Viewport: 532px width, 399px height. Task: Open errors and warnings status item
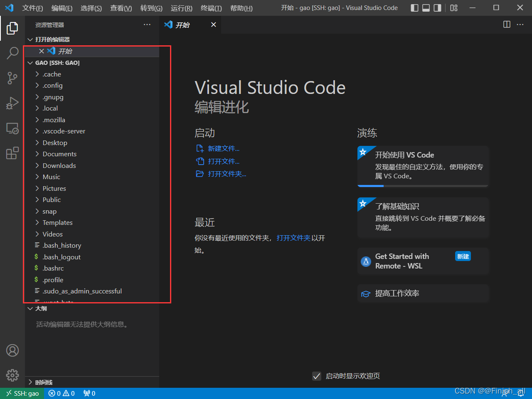62,393
